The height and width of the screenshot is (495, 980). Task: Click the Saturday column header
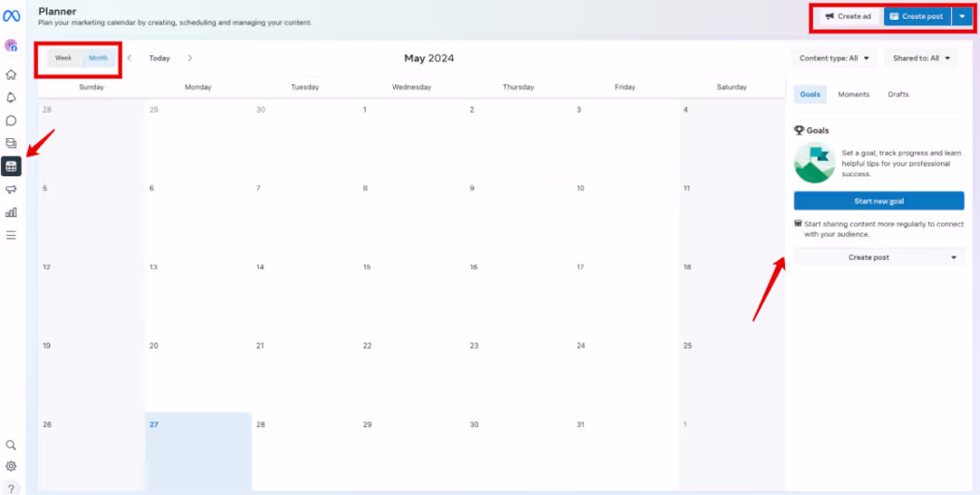tap(731, 87)
